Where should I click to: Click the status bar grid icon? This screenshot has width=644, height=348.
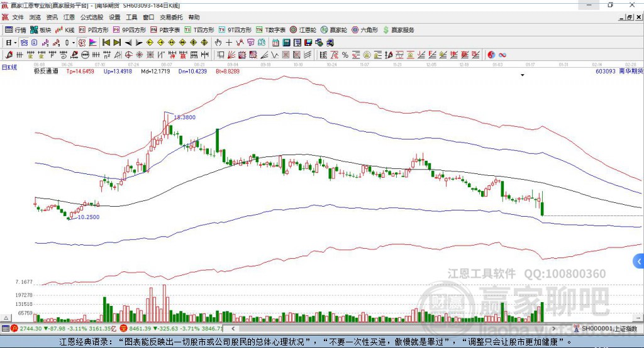pos(5,329)
